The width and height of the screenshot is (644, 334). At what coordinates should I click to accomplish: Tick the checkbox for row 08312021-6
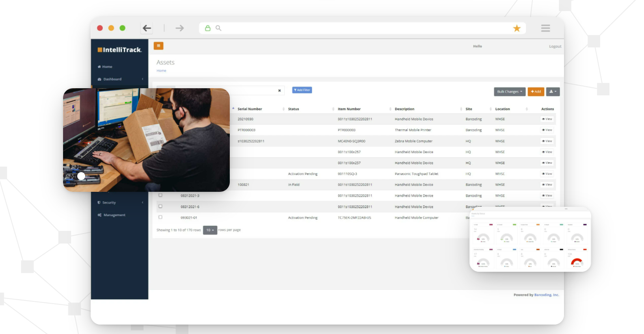tap(160, 206)
